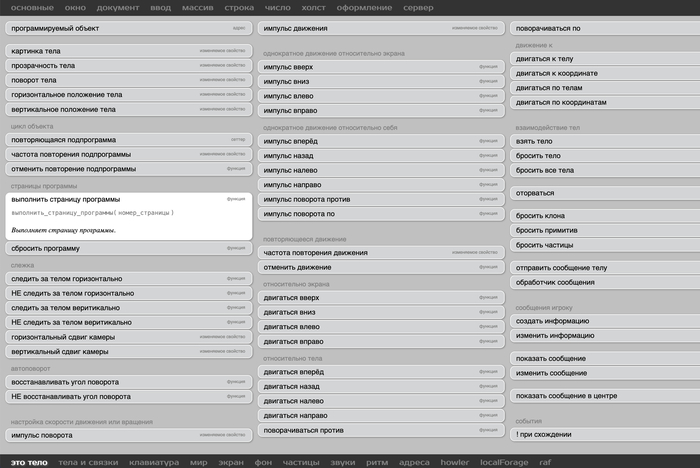Screen dimensions: 700x468
Task: Open the 'клавиатура' bottom tab
Action: [155, 462]
